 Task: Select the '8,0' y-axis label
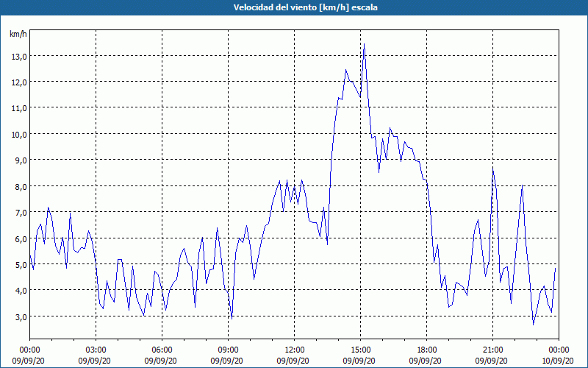coord(21,187)
